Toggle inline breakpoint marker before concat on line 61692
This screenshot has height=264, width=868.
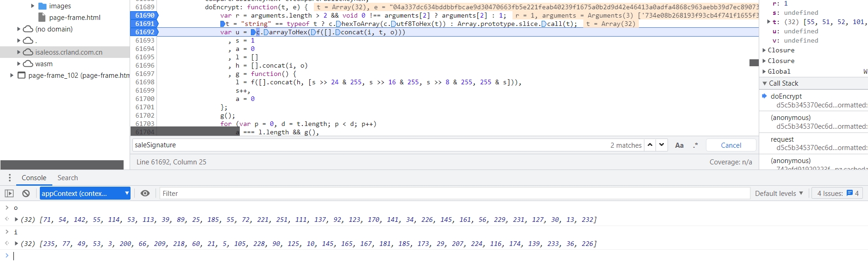coord(338,32)
